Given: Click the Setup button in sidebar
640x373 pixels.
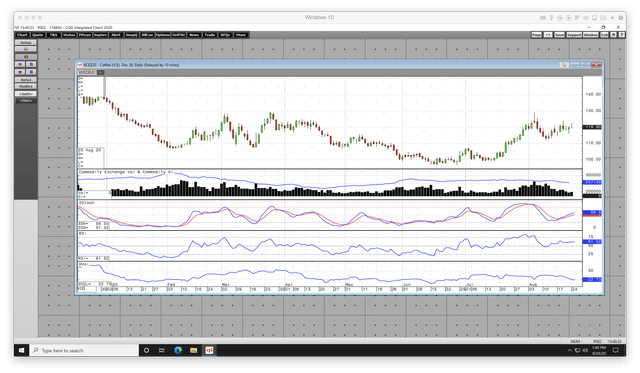Looking at the screenshot, I should click(x=26, y=42).
